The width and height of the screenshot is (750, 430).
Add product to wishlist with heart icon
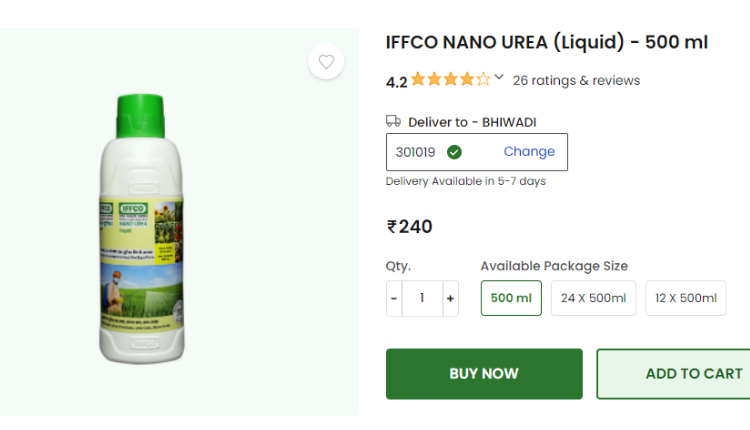click(326, 62)
